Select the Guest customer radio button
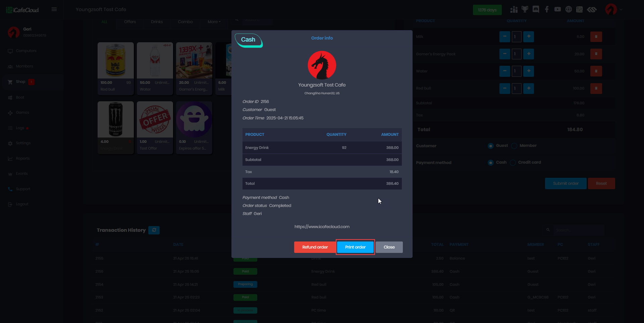Viewport: 644px width, 323px height. (491, 146)
